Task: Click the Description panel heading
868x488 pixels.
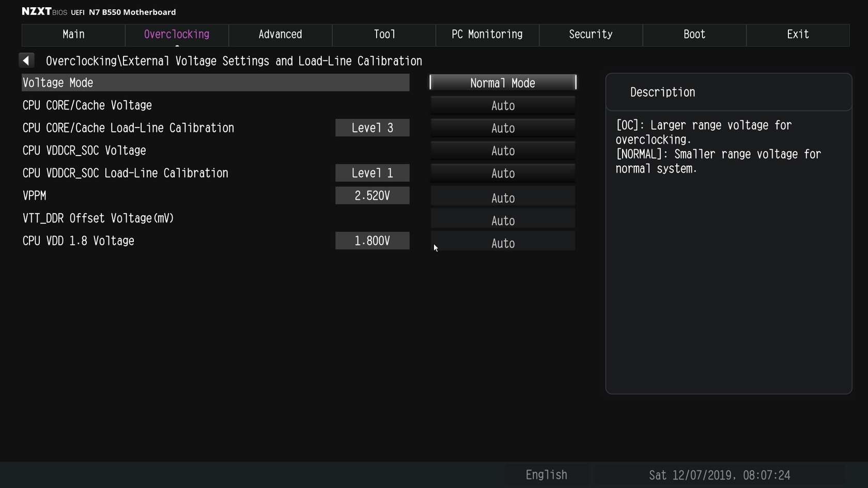Action: click(662, 92)
